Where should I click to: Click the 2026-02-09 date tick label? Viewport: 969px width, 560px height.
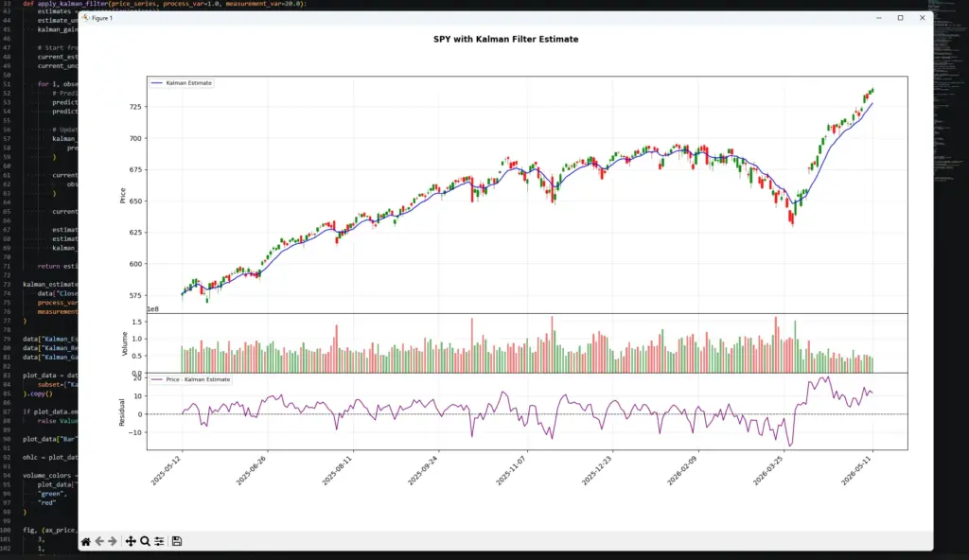(682, 471)
